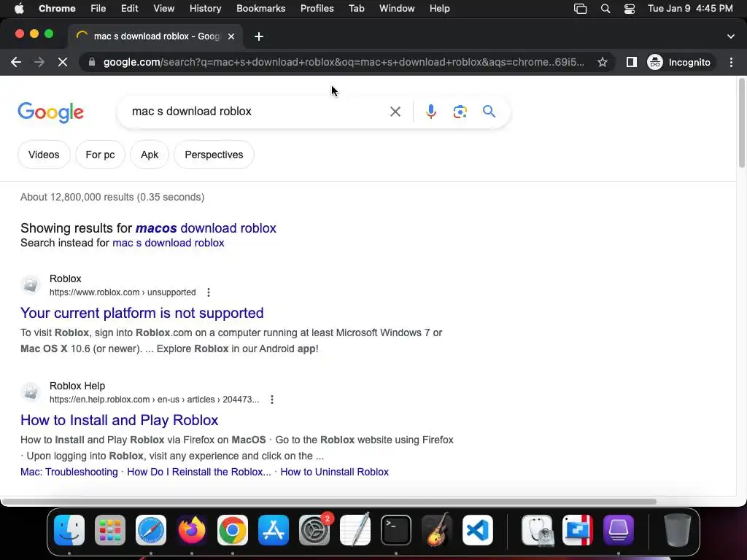Open the Edit menu
The height and width of the screenshot is (560, 747).
(x=129, y=9)
